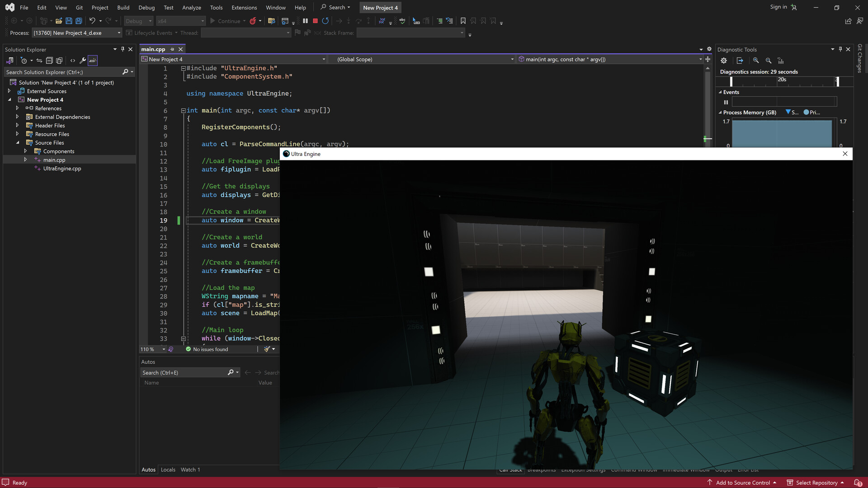868x488 pixels.
Task: Click the Restart debug session icon
Action: (325, 21)
